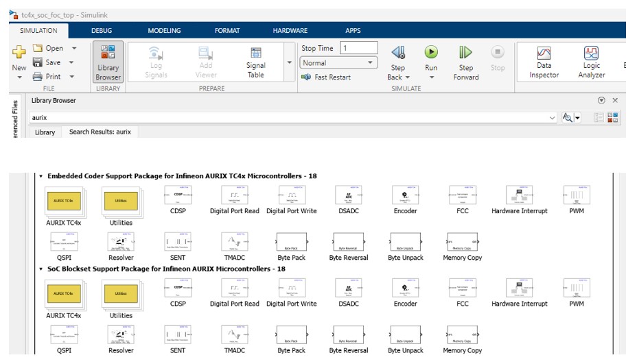
Task: Switch to the FORMAT ribbon tab
Action: (227, 30)
